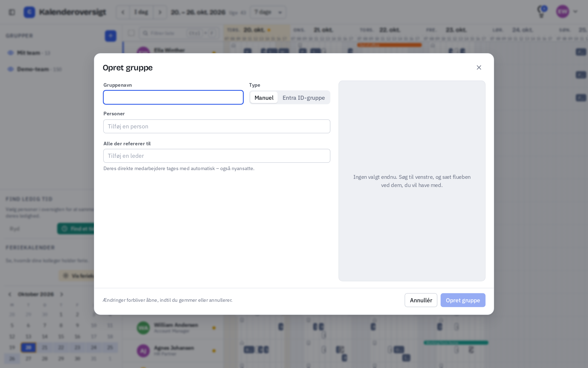The width and height of the screenshot is (588, 368).
Task: Open the Tilføj en person field
Action: point(217,126)
